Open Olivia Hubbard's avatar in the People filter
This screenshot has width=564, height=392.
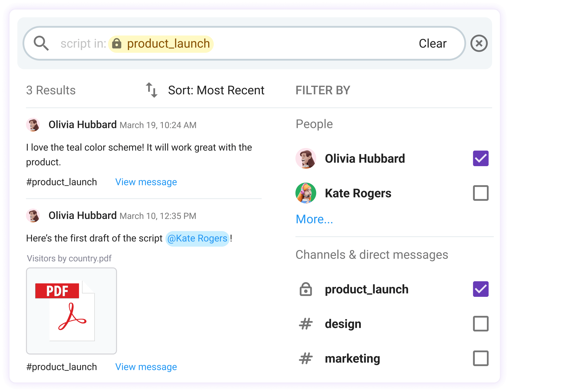[306, 159]
